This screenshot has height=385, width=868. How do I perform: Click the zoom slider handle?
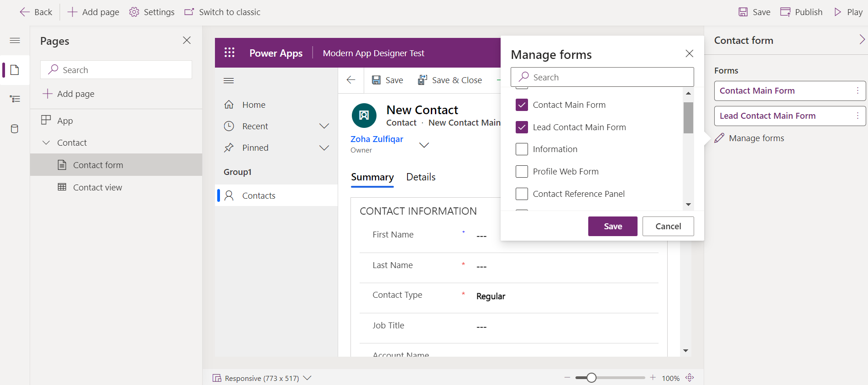tap(591, 378)
